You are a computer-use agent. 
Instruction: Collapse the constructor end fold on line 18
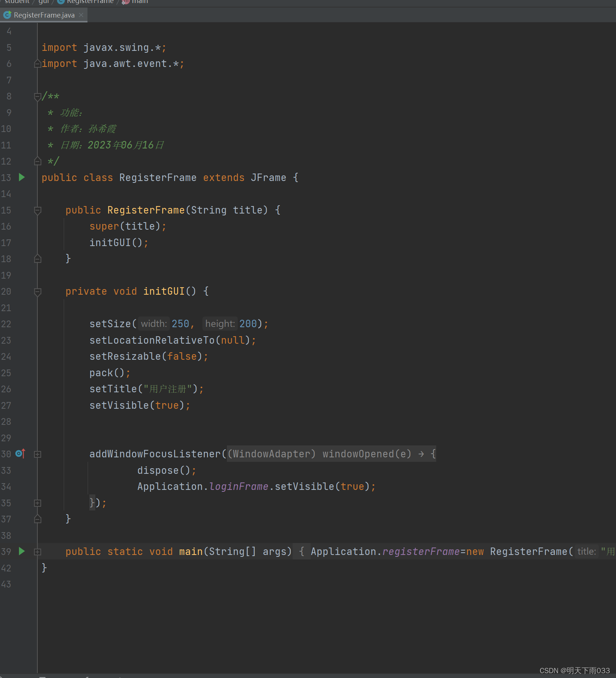[37, 259]
